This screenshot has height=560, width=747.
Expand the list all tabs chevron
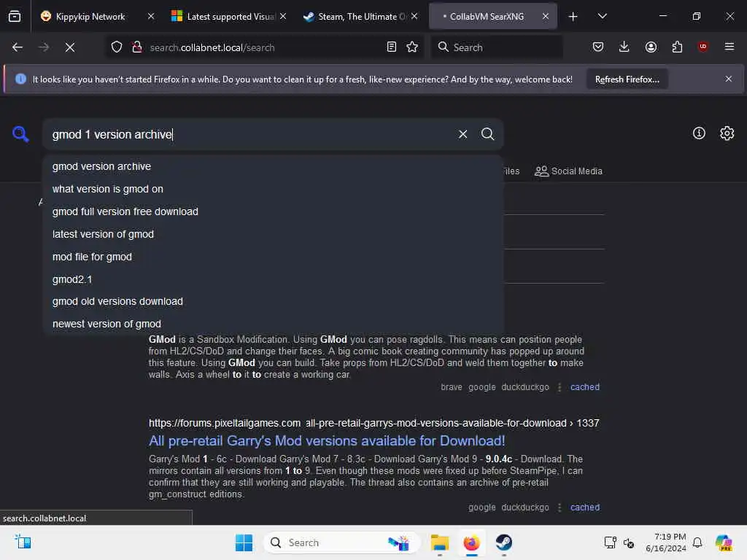click(602, 17)
